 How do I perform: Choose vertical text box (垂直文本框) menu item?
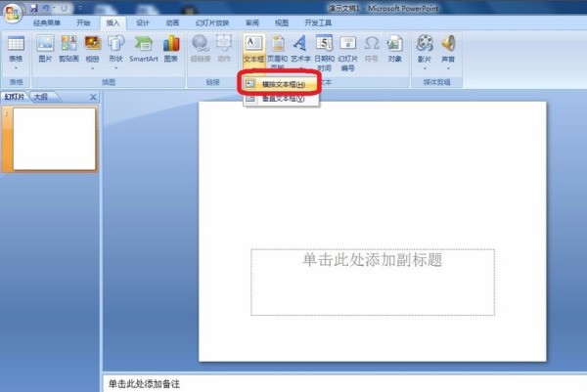(x=281, y=99)
